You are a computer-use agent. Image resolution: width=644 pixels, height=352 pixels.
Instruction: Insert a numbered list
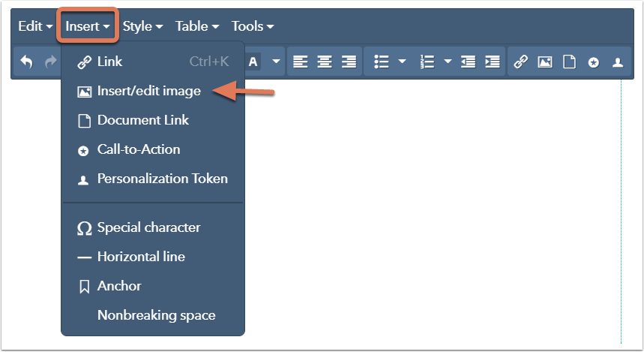tap(427, 62)
